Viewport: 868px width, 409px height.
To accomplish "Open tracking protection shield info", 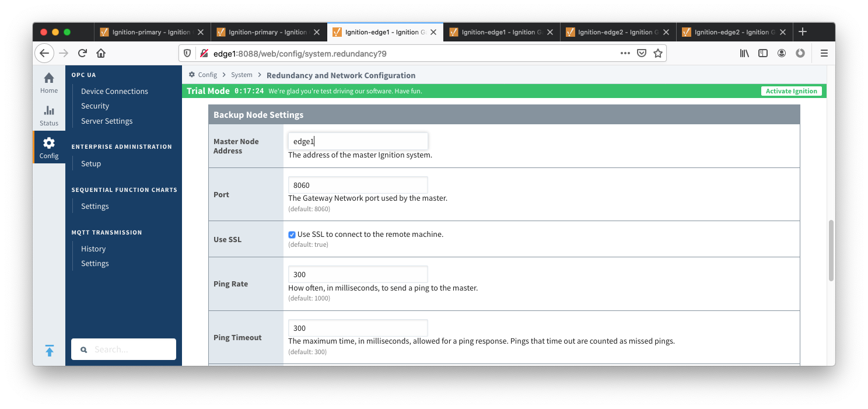I will click(187, 53).
